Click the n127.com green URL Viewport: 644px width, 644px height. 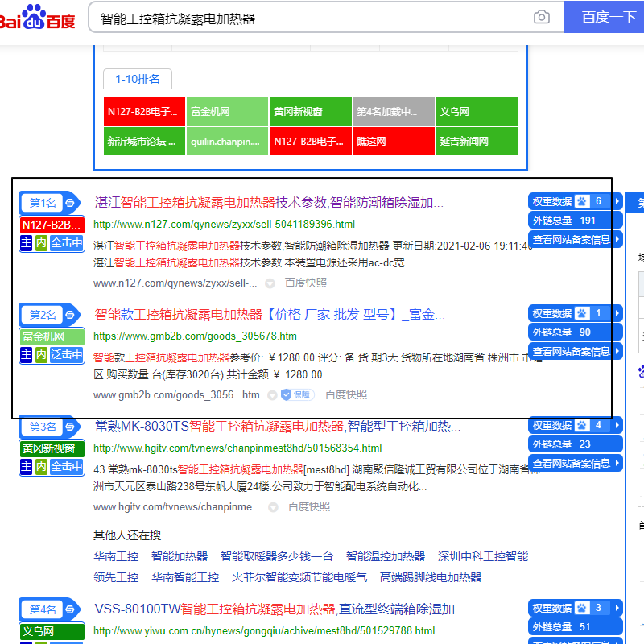point(225,225)
